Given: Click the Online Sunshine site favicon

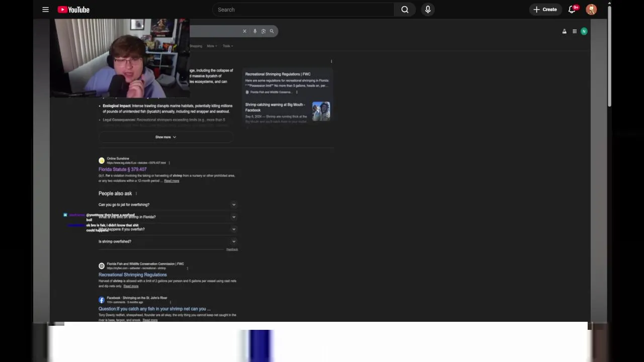Looking at the screenshot, I should (x=102, y=160).
